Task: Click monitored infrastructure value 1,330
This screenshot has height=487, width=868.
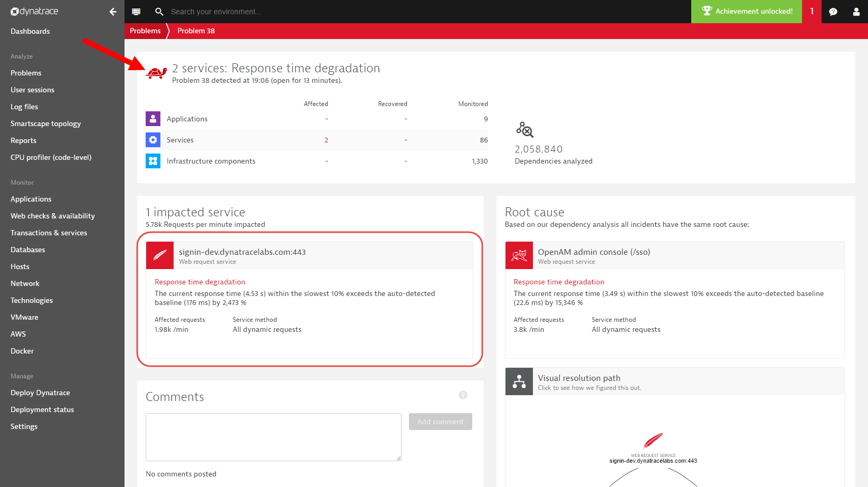Action: (480, 161)
